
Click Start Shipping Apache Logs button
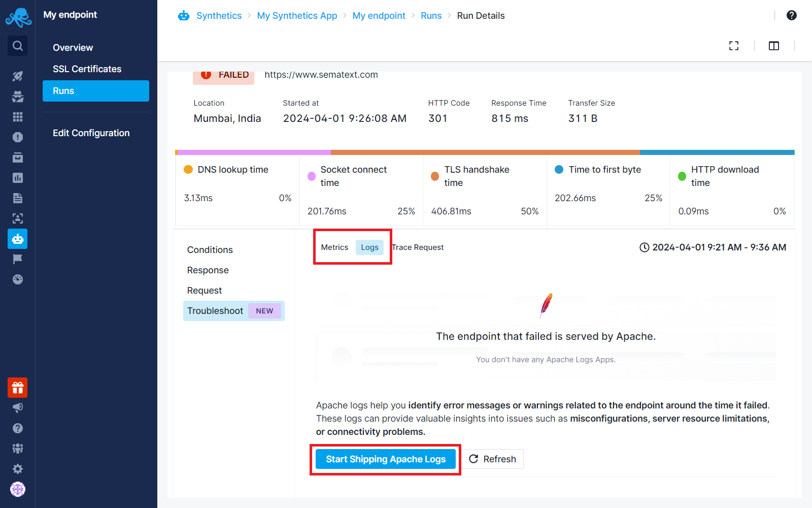386,459
